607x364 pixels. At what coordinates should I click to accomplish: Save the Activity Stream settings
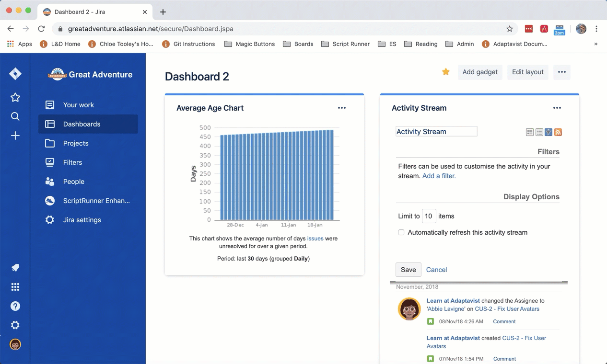click(409, 270)
